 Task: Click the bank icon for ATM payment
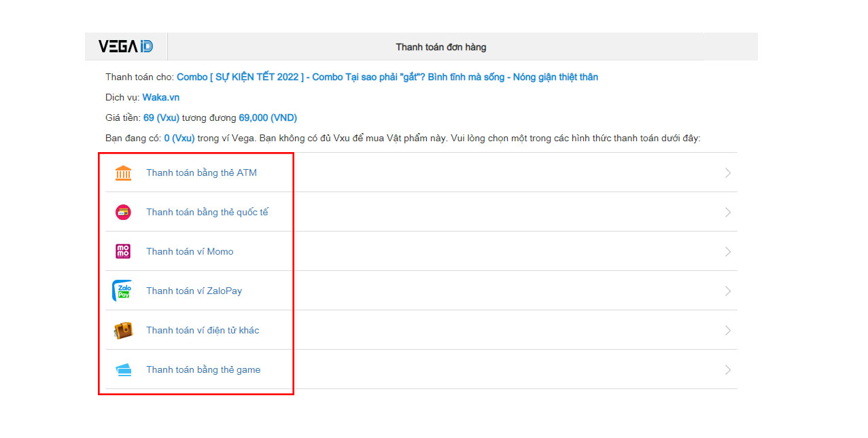tap(123, 173)
